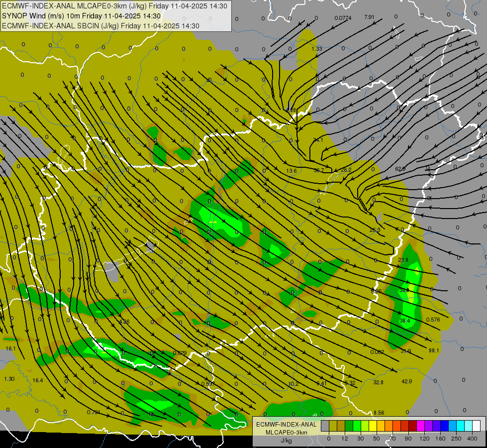The width and height of the screenshot is (487, 448).
Task: Click the gray swatch in the legend
Action: pos(325,426)
